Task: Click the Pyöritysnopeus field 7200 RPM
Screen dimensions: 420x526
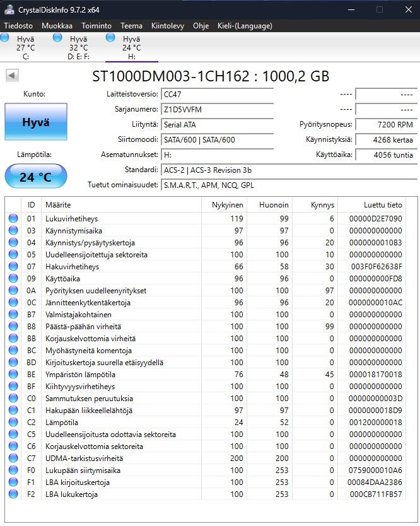Action: (386, 124)
